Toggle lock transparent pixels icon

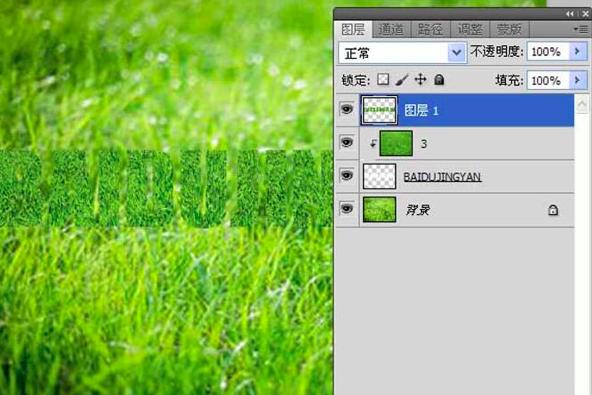pos(383,79)
